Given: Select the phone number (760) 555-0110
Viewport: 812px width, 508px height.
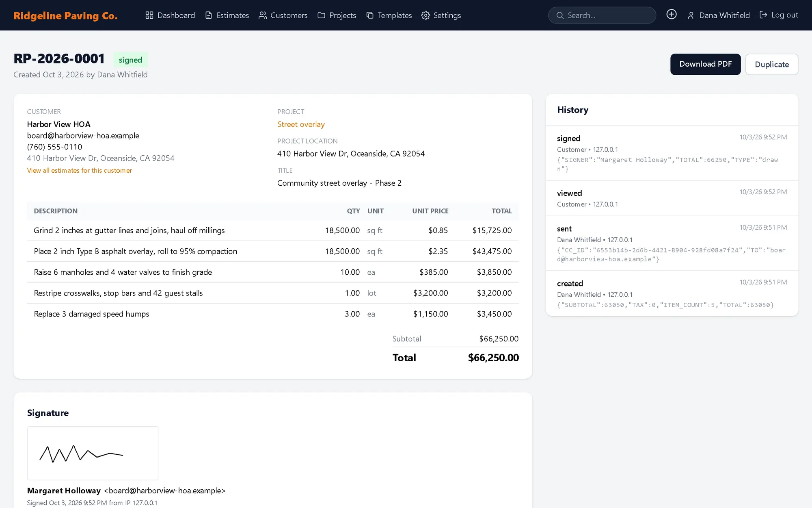Looking at the screenshot, I should coord(54,147).
